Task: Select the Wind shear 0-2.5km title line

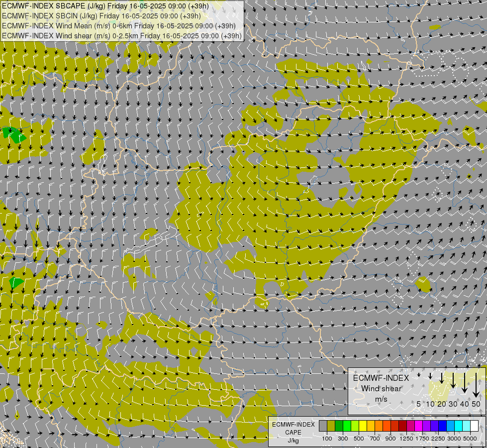Action: 122,36
